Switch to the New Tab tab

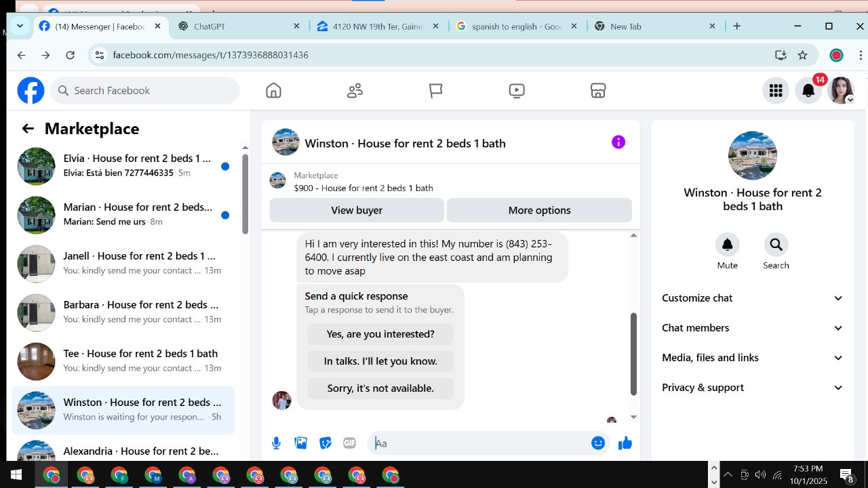(655, 26)
